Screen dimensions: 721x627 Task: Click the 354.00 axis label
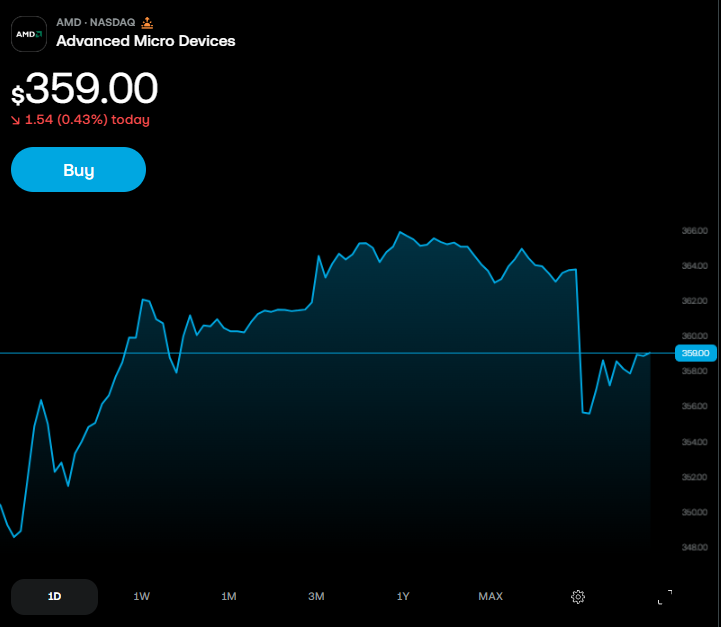click(695, 442)
